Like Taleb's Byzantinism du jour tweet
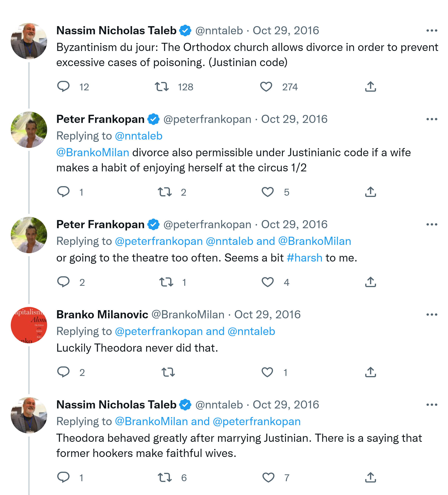This screenshot has width=448, height=495. pos(266,87)
